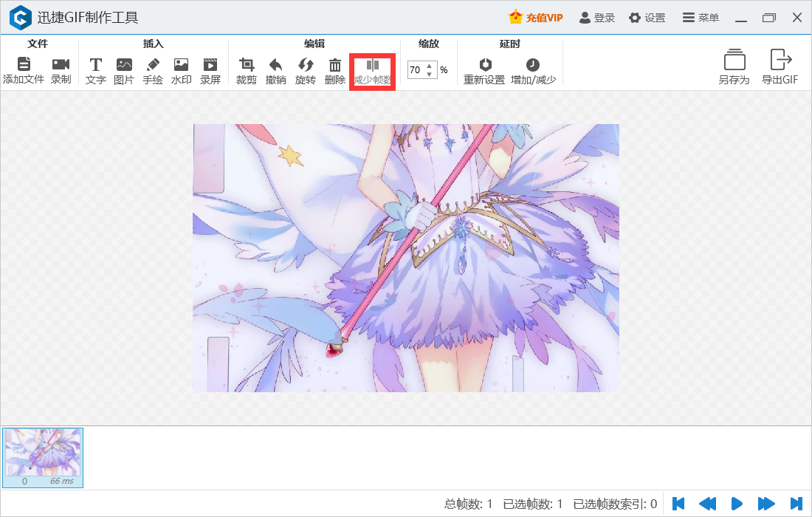Click the 迅捷GIF制作工具 app logo

tap(21, 18)
